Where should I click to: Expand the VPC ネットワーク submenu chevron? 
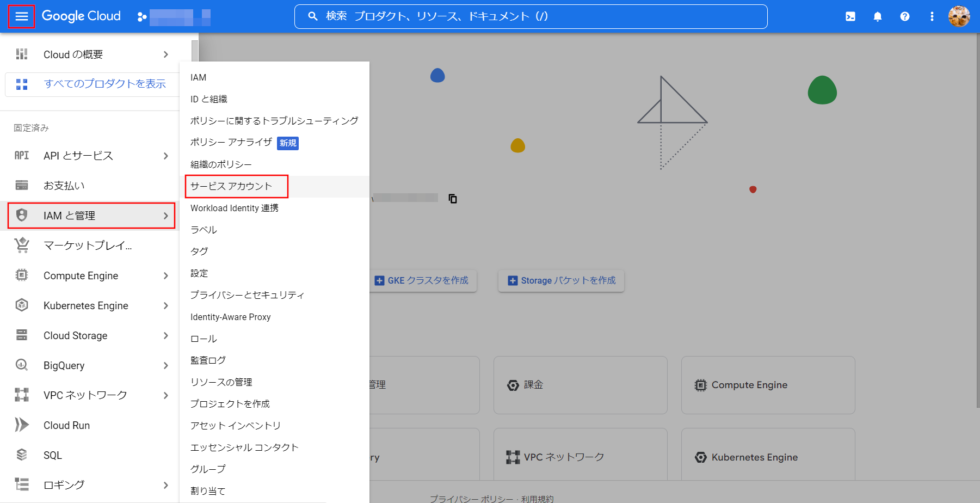click(166, 395)
